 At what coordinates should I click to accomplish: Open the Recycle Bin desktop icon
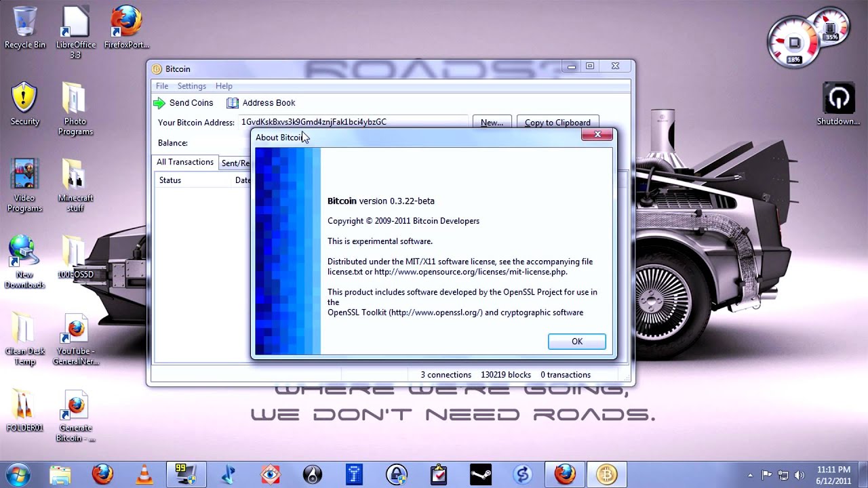25,27
